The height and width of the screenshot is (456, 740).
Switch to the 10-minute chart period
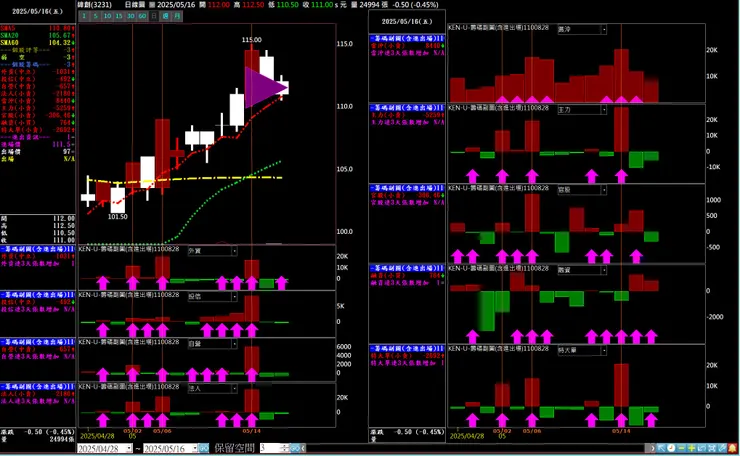click(x=107, y=16)
